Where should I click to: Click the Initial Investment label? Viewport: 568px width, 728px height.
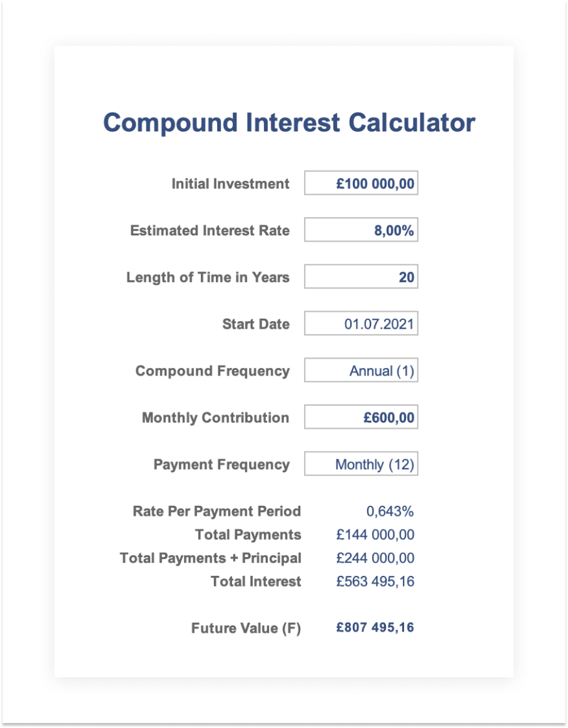pos(230,184)
